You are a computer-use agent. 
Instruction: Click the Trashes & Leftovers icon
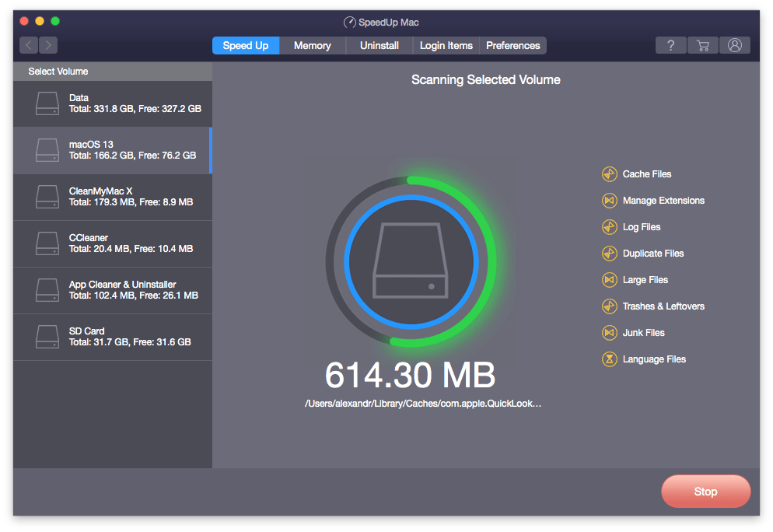point(609,306)
